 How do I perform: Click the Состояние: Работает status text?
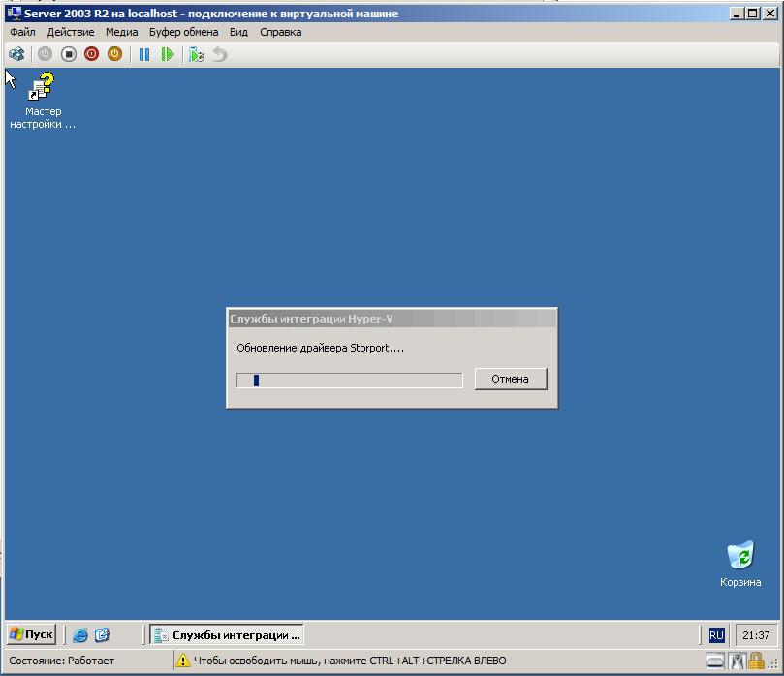pos(61,661)
